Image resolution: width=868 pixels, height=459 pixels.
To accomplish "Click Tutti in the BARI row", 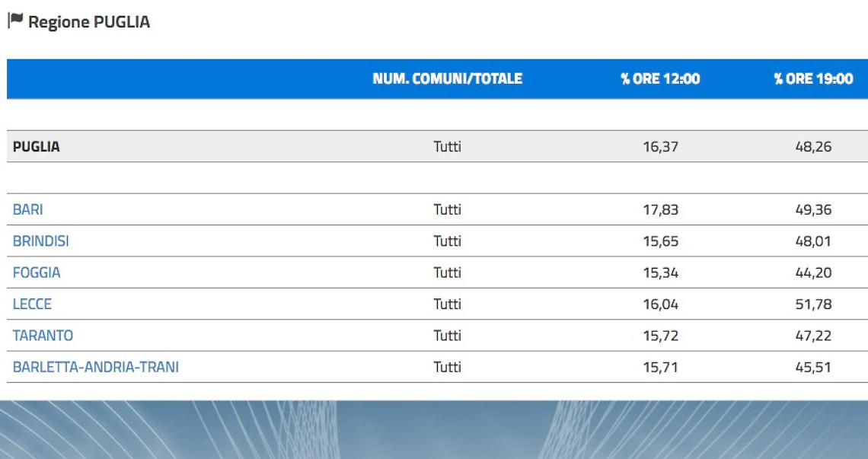I will 447,209.
